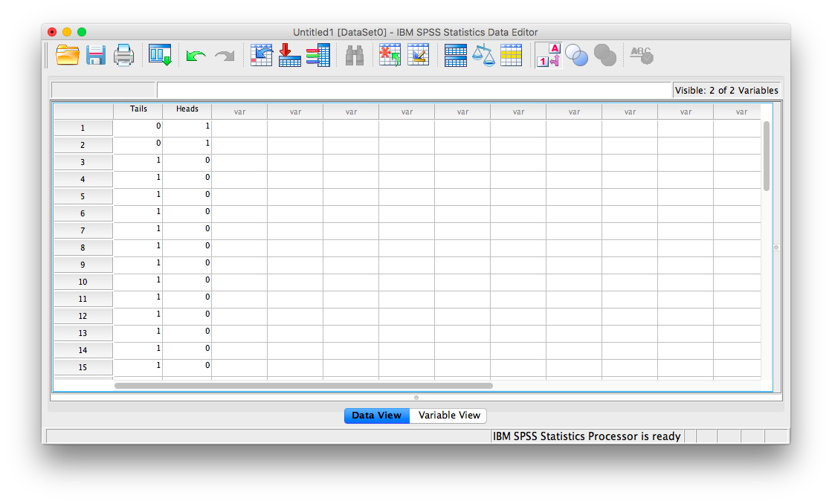This screenshot has width=832, height=504.
Task: Click the Insert Cases icon
Action: (390, 56)
